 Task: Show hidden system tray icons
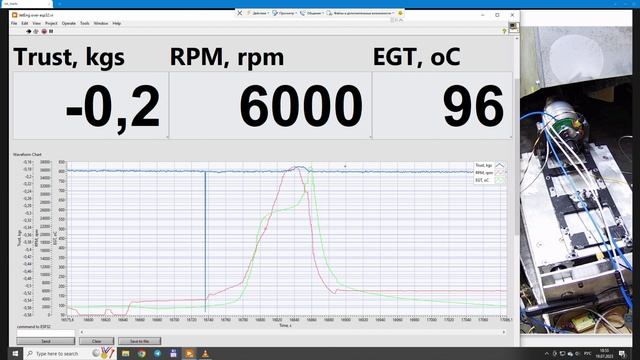click(x=547, y=353)
